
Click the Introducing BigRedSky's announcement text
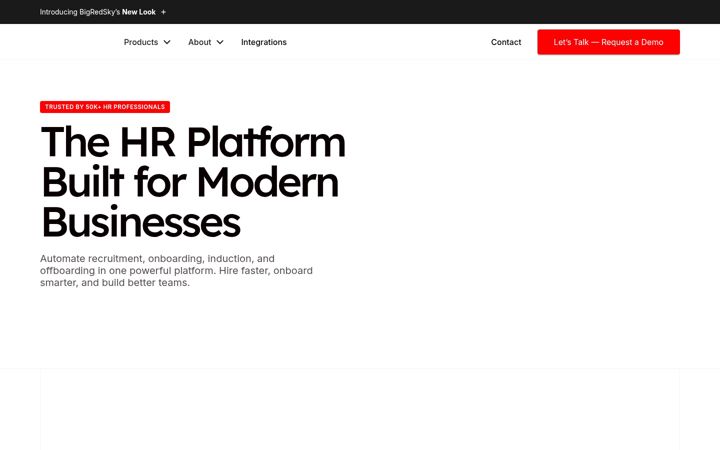tap(80, 12)
